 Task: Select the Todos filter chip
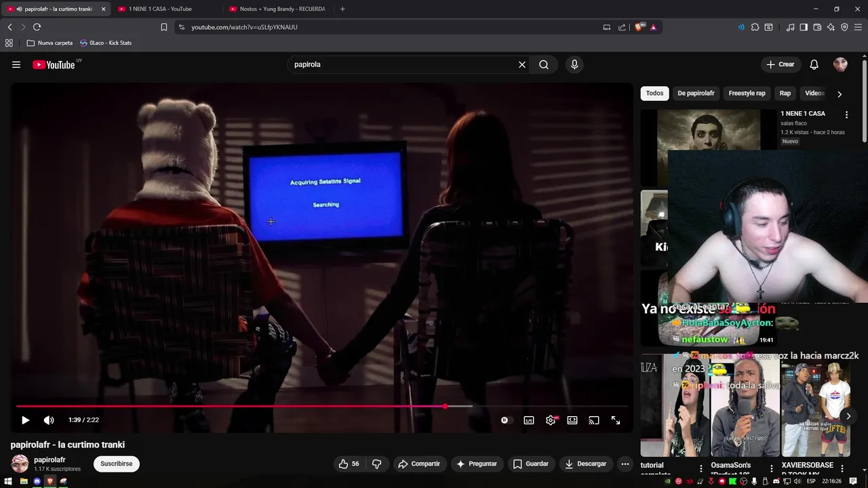coord(654,93)
